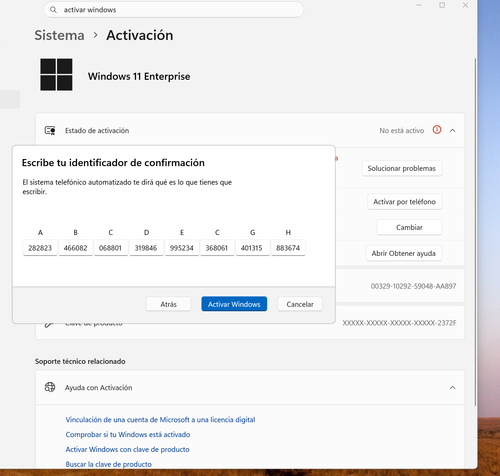This screenshot has height=476, width=500.
Task: Click the Windows logo icon
Action: pos(56,75)
